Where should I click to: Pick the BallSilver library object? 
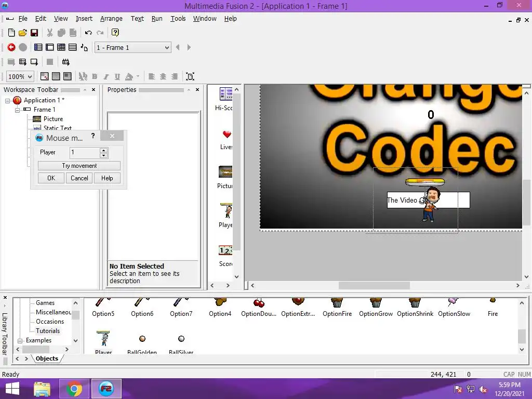(181, 339)
